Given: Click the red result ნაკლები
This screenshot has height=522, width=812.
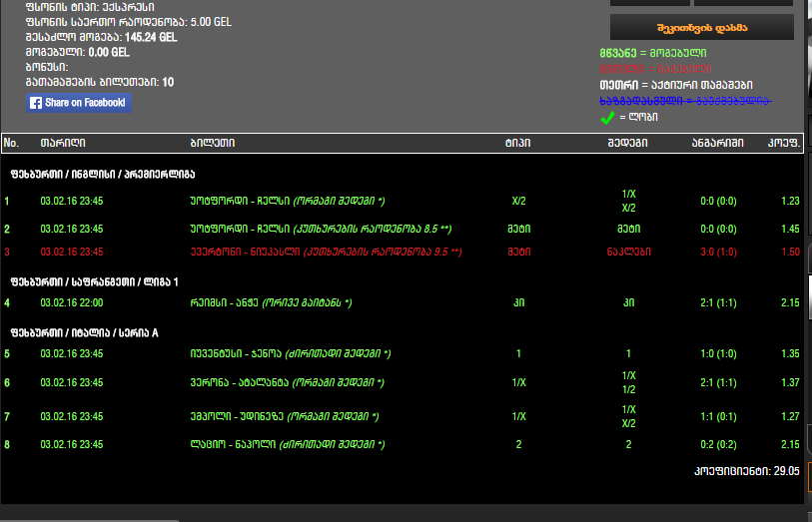Looking at the screenshot, I should (628, 252).
